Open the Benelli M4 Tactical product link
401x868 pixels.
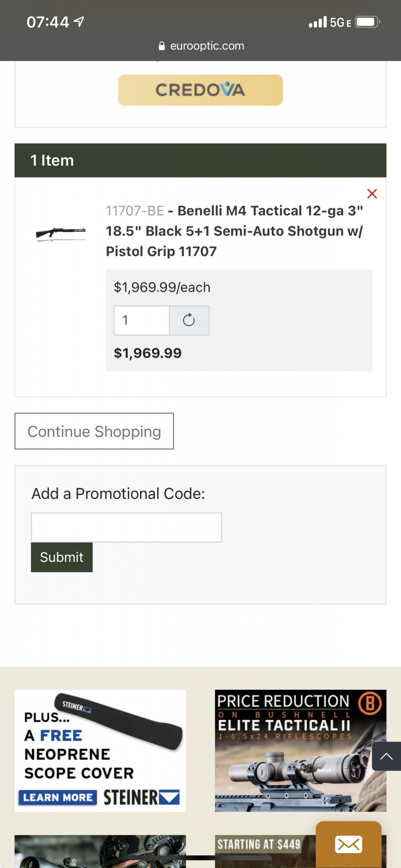point(234,231)
